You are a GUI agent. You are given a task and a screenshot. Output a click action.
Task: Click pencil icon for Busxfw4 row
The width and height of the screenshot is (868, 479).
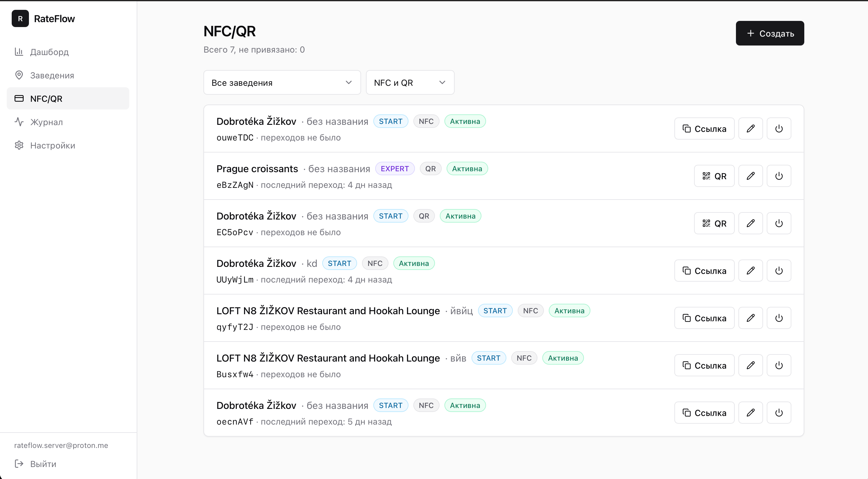[750, 365]
